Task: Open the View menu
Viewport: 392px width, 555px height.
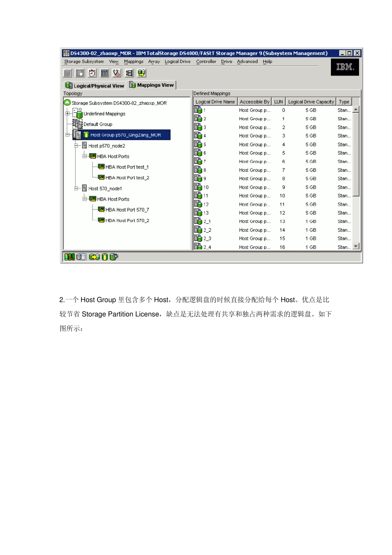Action: [x=113, y=62]
